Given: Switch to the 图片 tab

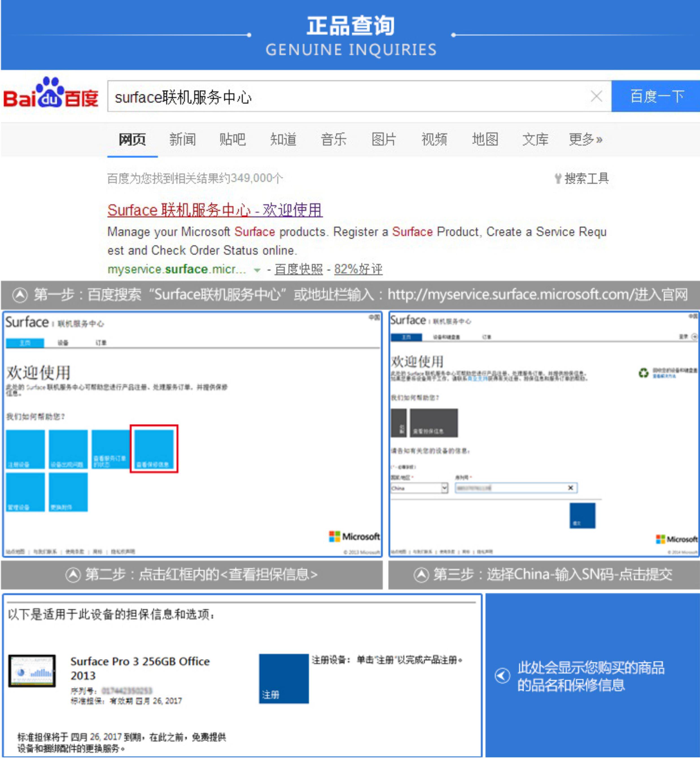Looking at the screenshot, I should click(x=384, y=139).
